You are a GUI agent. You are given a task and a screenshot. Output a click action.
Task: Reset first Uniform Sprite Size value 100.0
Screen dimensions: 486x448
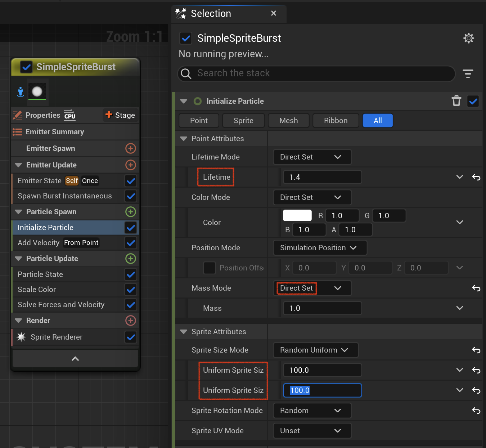point(476,370)
